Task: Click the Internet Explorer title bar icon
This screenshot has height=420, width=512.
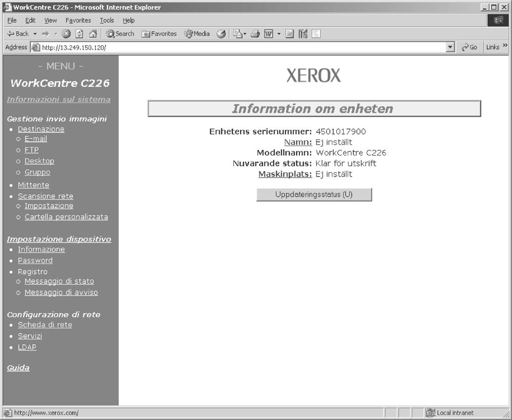Action: (8, 7)
